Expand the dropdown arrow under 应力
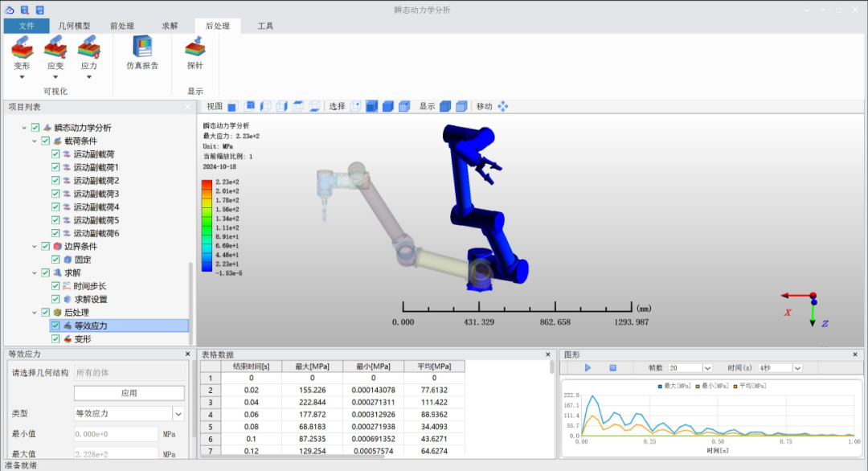Screen dimensions: 868x471 [88, 77]
